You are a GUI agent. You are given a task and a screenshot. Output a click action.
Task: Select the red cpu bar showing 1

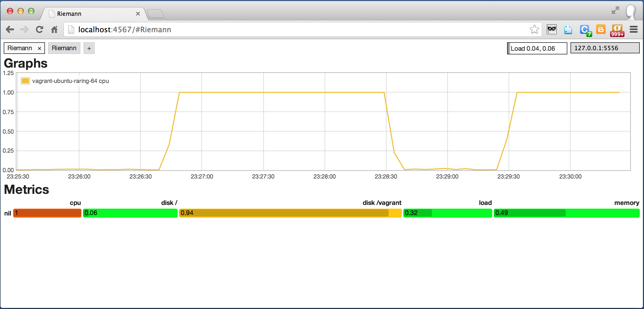tap(47, 213)
